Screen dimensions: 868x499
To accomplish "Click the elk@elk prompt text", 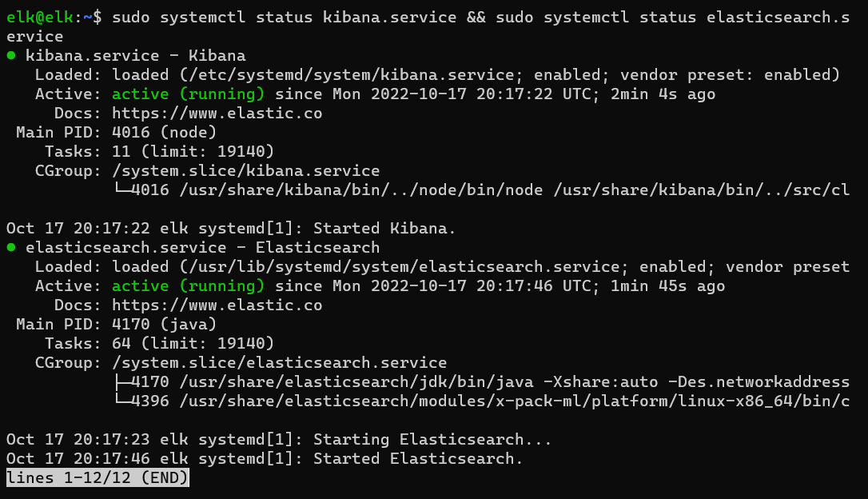I will point(39,18).
